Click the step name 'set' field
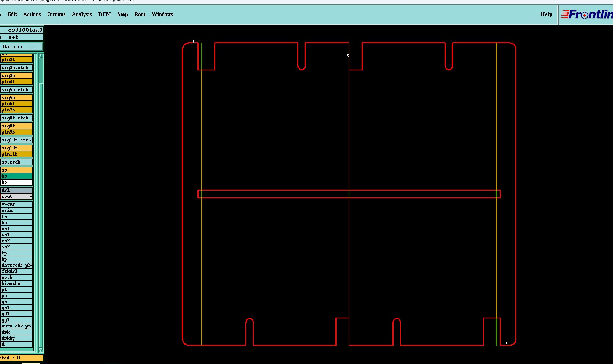 (x=22, y=37)
